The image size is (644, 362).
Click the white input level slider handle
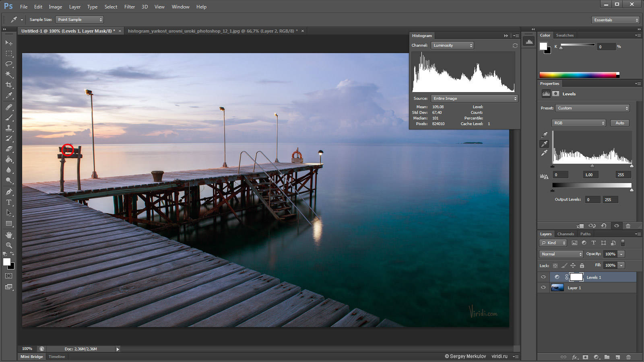(632, 166)
